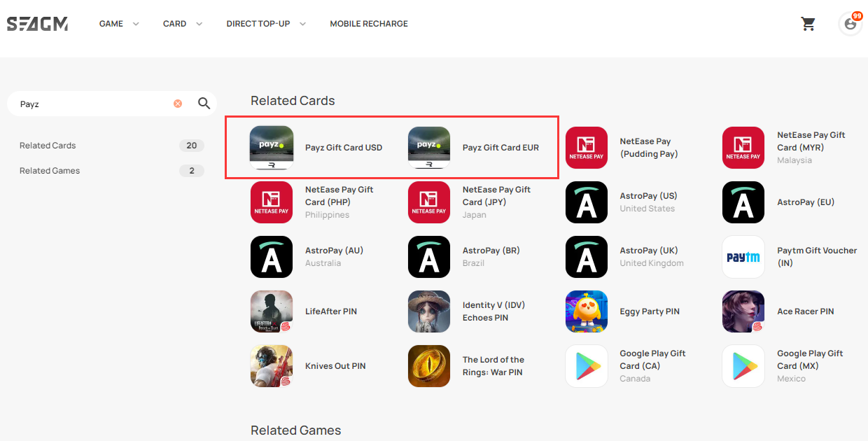This screenshot has height=441, width=868.
Task: Click the Payz Gift Card EUR icon
Action: 429,148
